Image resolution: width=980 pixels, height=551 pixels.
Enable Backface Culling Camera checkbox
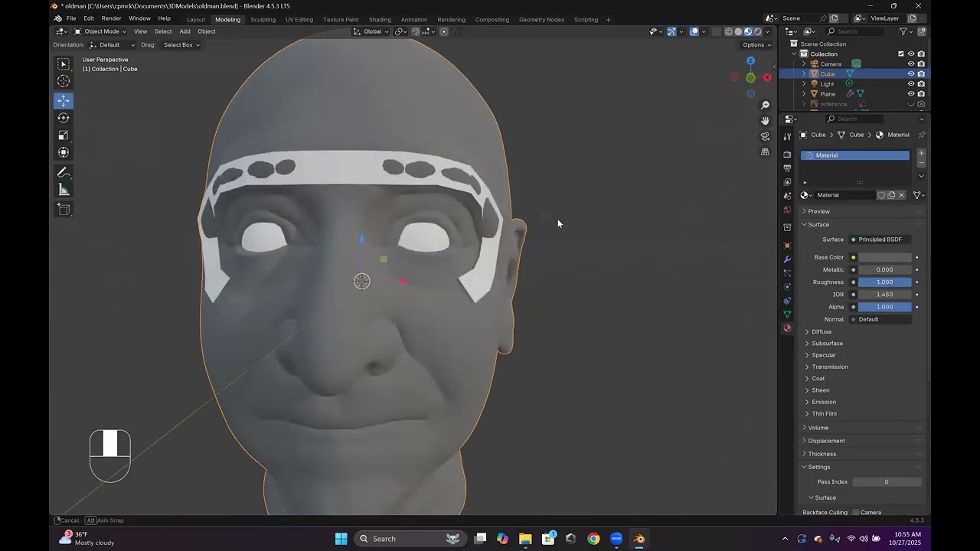pos(856,513)
